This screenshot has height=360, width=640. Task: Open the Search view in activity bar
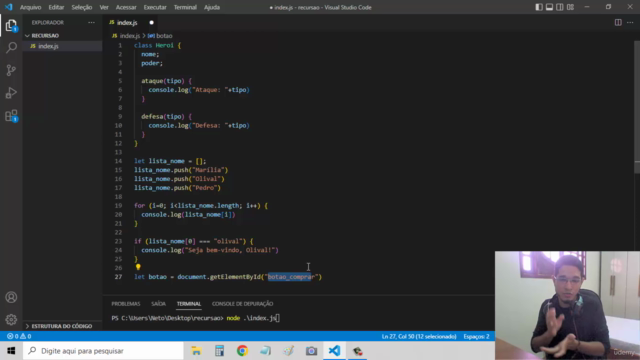pyautogui.click(x=11, y=48)
